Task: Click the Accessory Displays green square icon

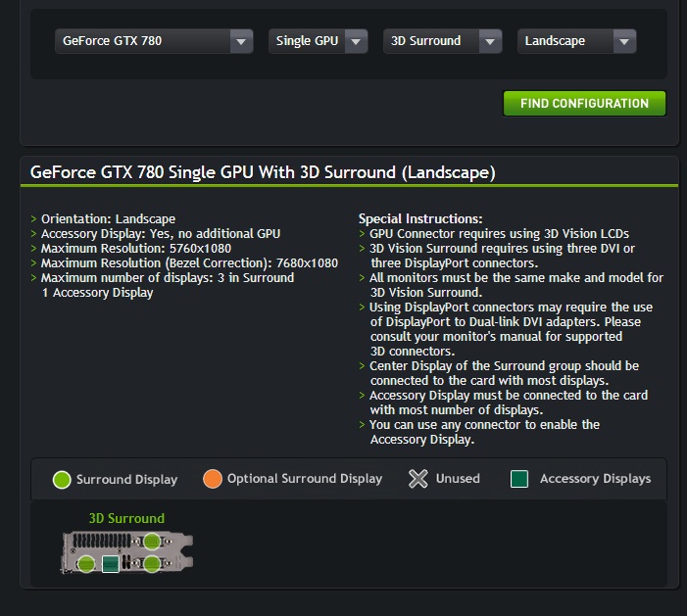Action: tap(519, 479)
